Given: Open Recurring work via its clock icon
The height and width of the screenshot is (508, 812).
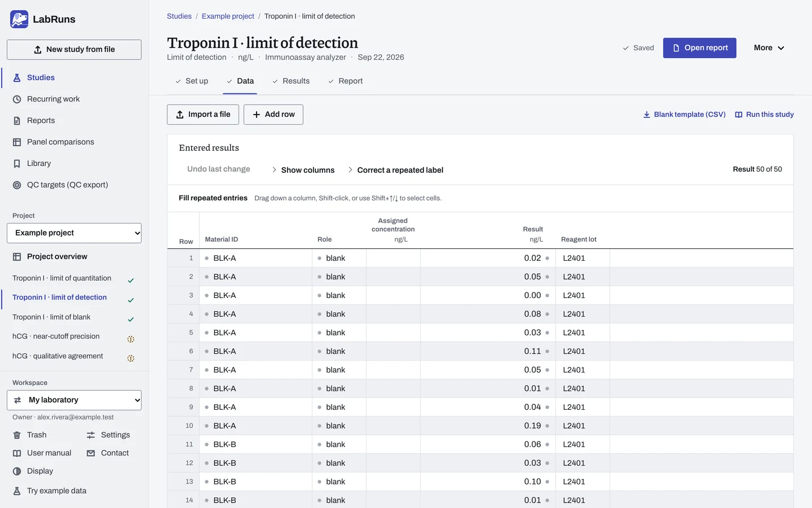Looking at the screenshot, I should (17, 99).
